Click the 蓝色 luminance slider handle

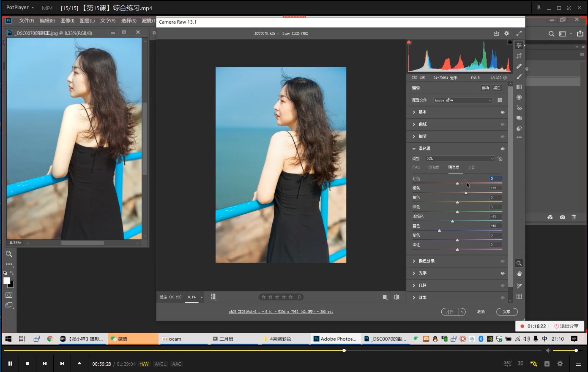coord(439,231)
